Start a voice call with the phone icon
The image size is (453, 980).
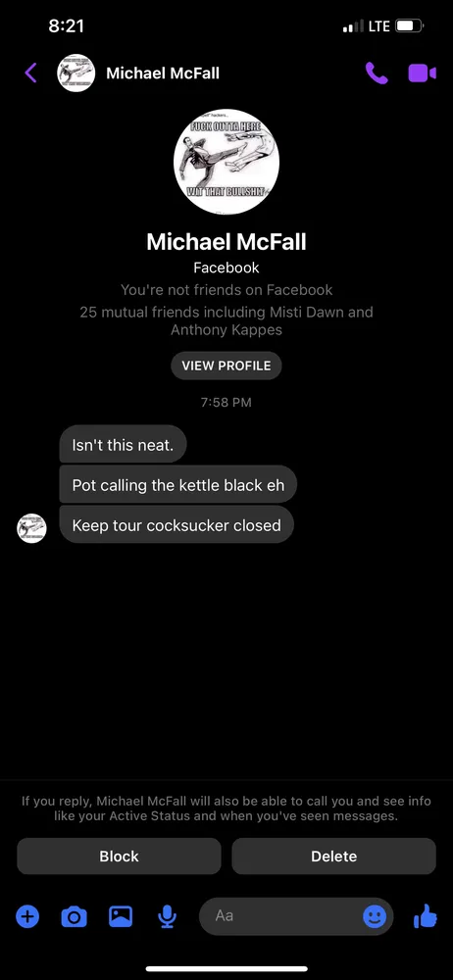(377, 73)
